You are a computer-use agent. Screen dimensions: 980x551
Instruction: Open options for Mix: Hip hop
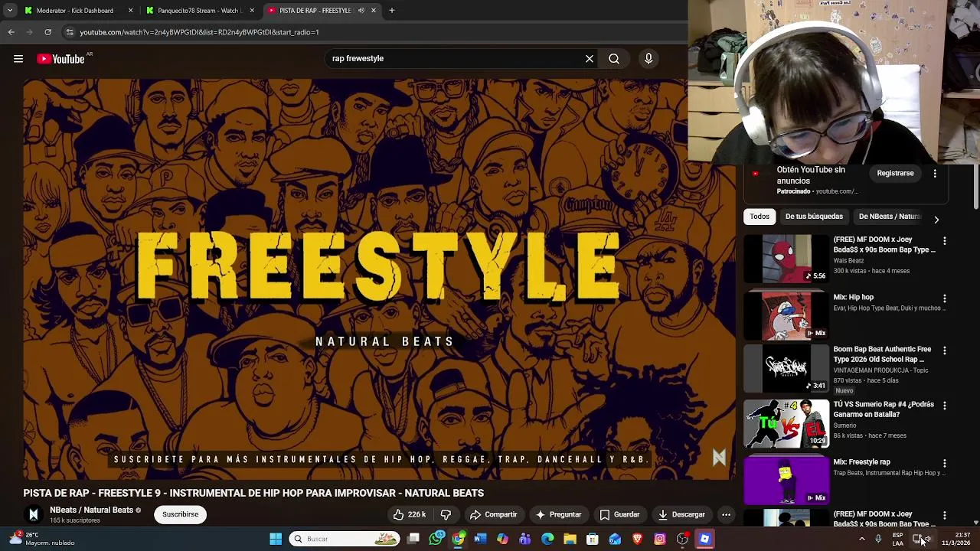(945, 298)
